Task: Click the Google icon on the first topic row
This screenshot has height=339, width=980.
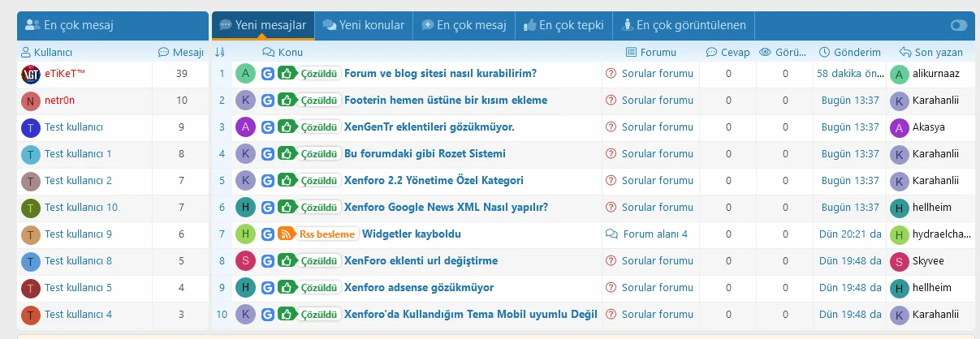Action: (268, 74)
